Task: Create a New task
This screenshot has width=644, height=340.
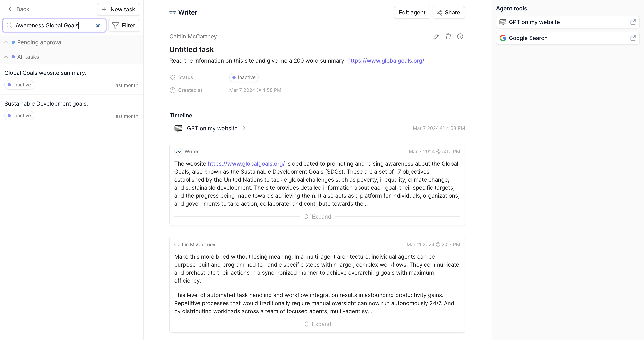Action: pyautogui.click(x=118, y=9)
